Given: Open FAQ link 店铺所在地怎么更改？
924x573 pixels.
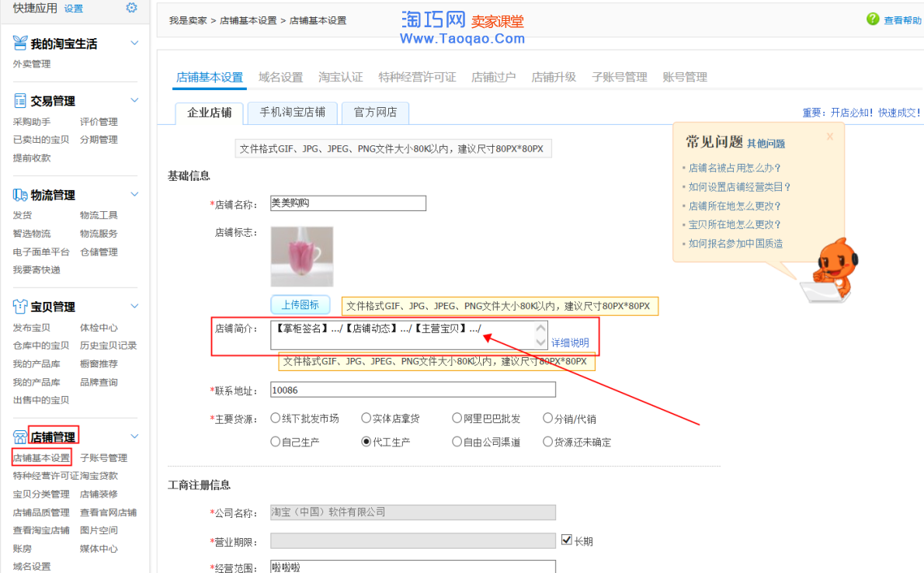Looking at the screenshot, I should [x=735, y=206].
